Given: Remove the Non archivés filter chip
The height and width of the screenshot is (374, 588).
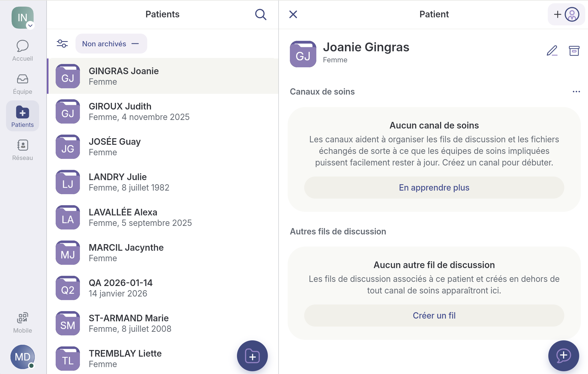Looking at the screenshot, I should [x=135, y=44].
